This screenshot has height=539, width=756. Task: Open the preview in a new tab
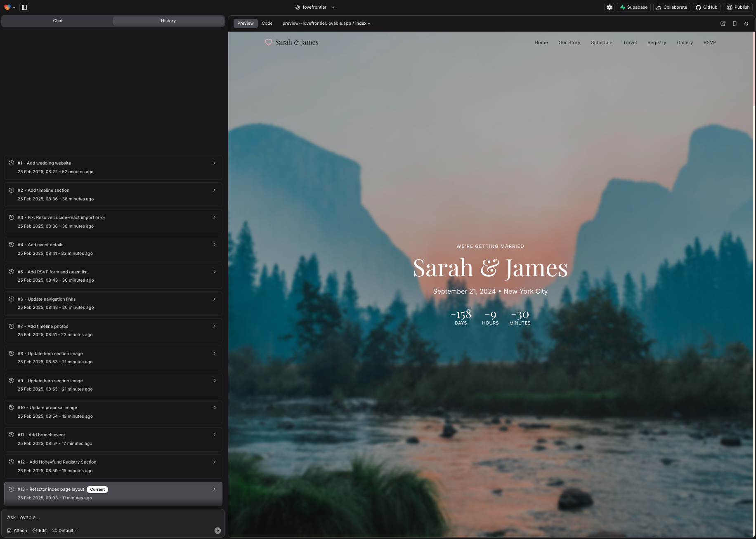pyautogui.click(x=723, y=24)
